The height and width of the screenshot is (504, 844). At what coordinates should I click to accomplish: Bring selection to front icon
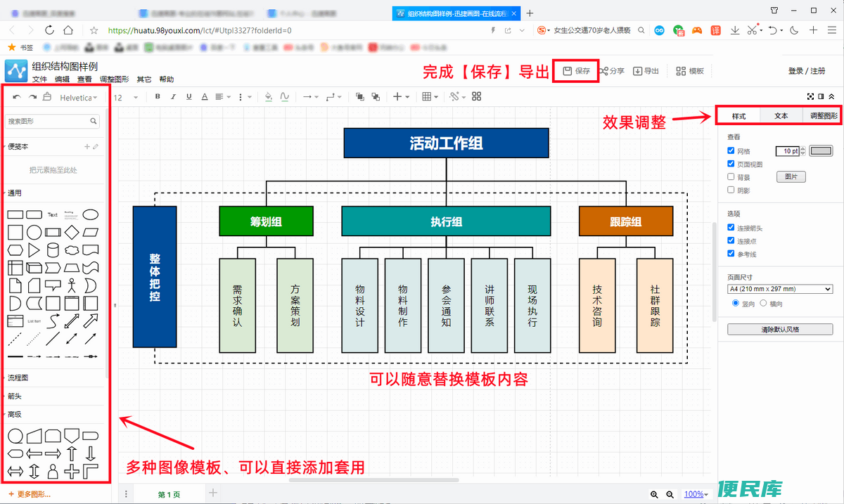click(x=360, y=97)
